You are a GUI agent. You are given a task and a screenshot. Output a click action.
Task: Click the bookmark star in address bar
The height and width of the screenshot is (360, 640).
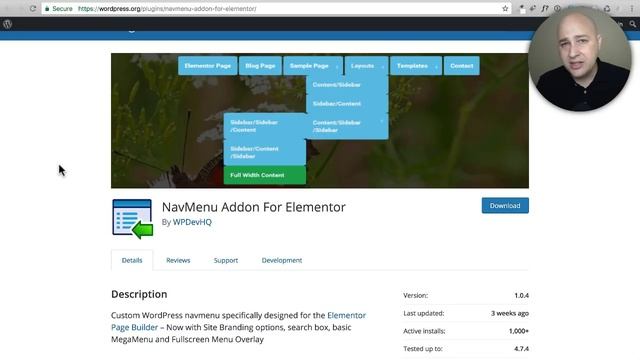pyautogui.click(x=505, y=9)
